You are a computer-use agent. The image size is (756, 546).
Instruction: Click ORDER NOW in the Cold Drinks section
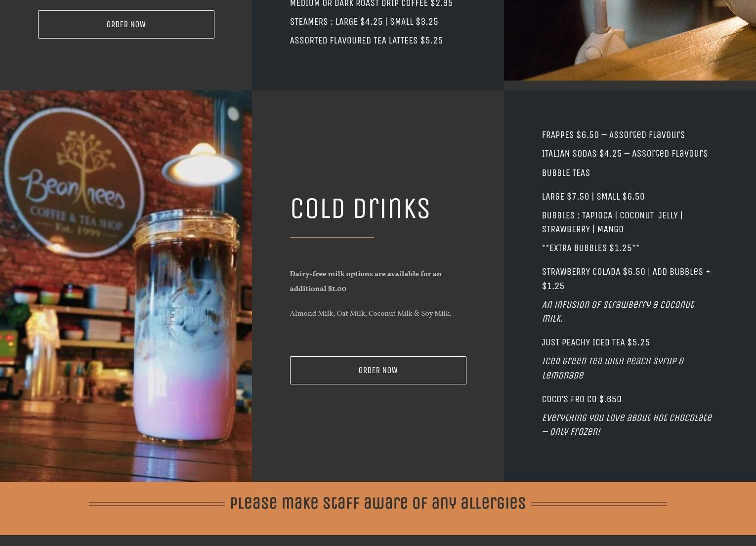tap(378, 370)
